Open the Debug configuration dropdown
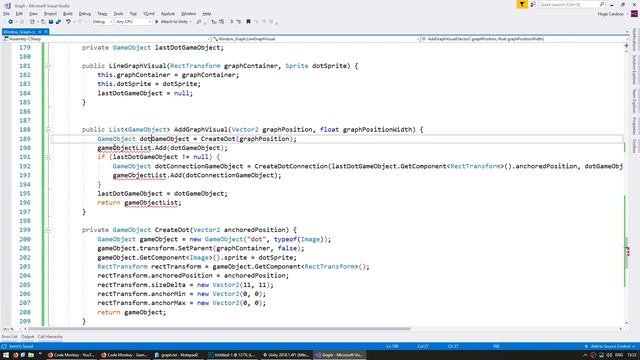The height and width of the screenshot is (360, 640). click(102, 22)
